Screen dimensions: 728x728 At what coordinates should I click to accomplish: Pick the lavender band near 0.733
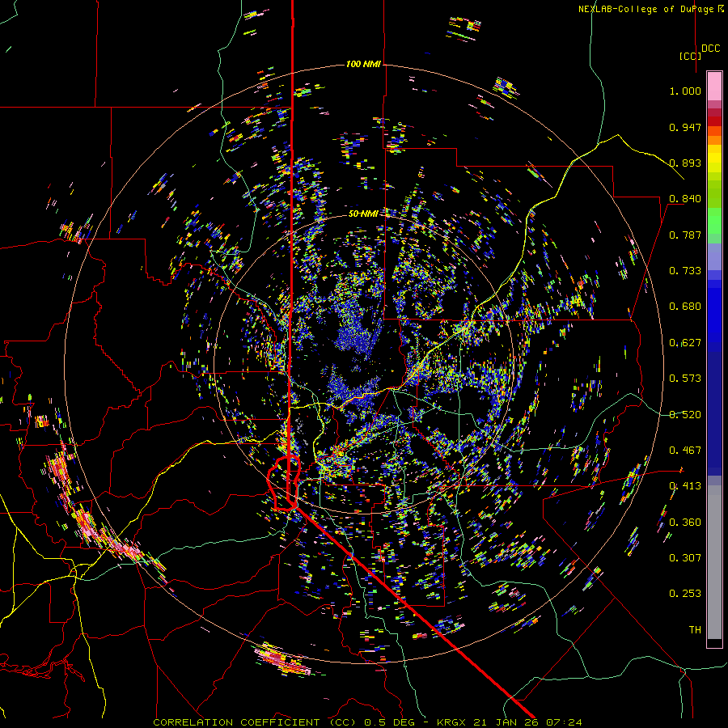[x=714, y=256]
